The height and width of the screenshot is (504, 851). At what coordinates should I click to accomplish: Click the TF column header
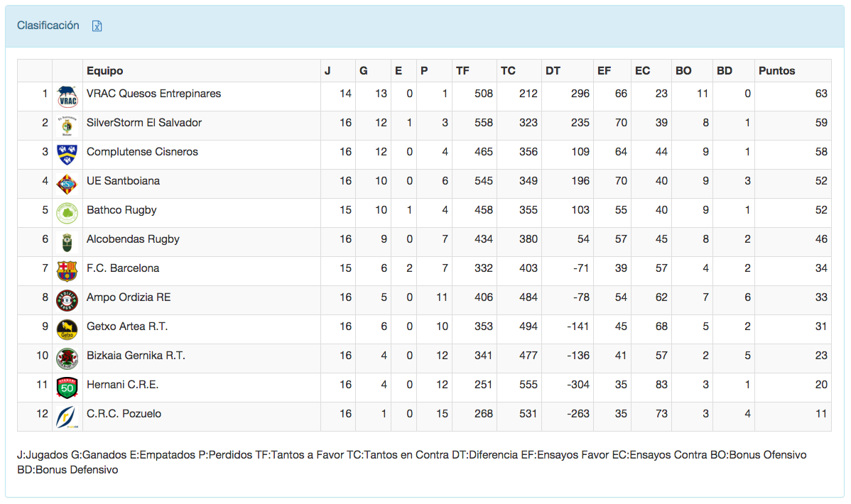[x=462, y=71]
